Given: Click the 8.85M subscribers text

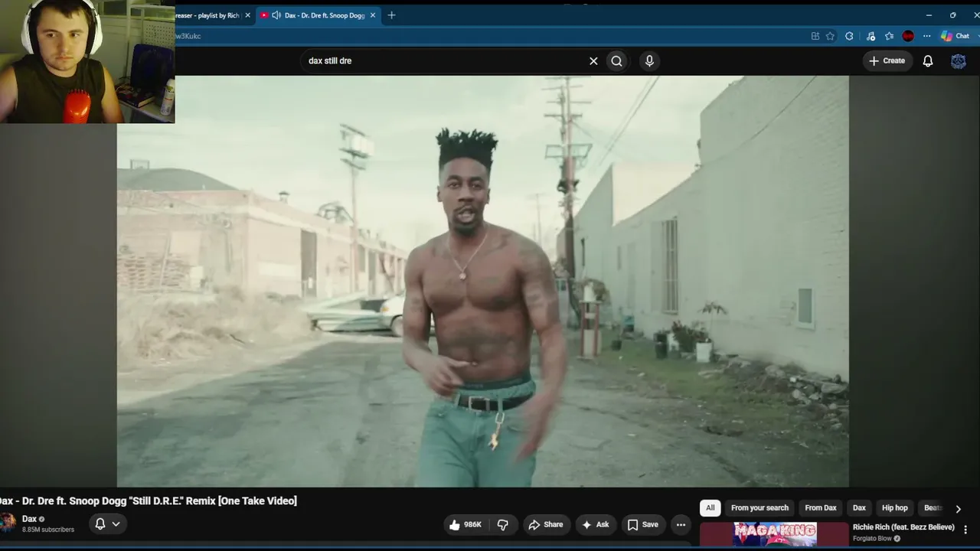Looking at the screenshot, I should [x=48, y=530].
